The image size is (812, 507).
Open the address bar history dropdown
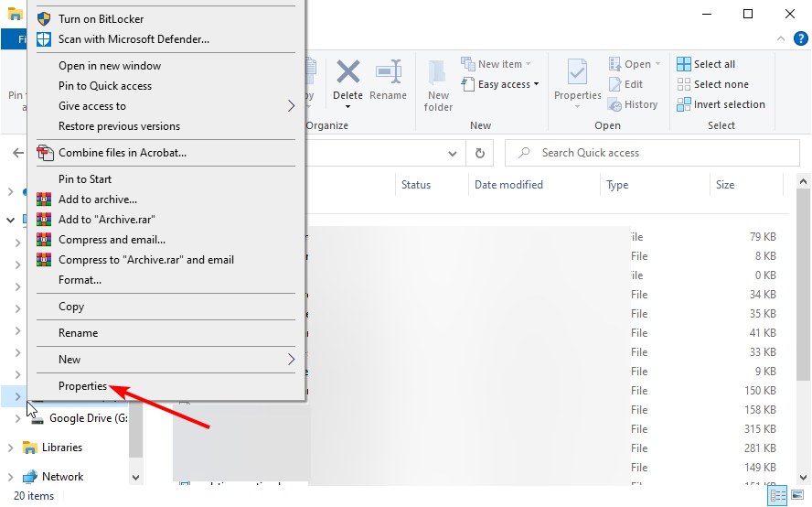(453, 154)
